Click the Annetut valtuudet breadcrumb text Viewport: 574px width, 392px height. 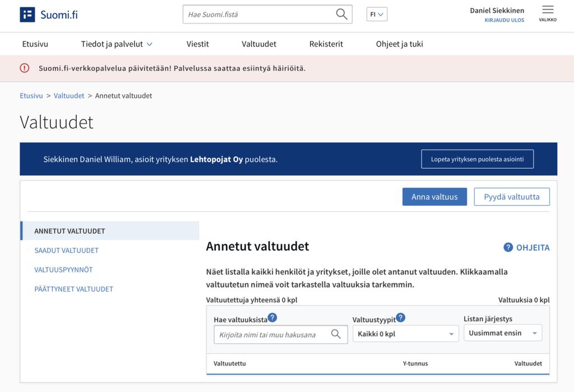[123, 96]
